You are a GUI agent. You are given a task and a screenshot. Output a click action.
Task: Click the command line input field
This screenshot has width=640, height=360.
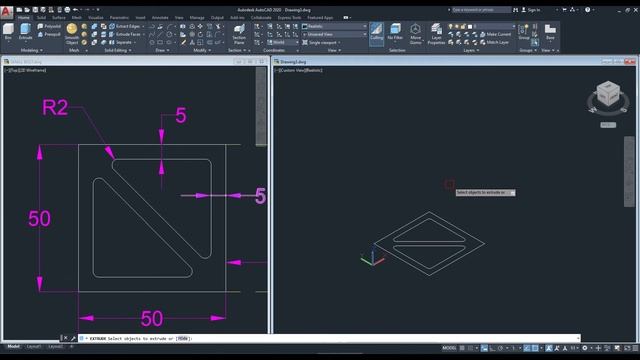click(329, 338)
